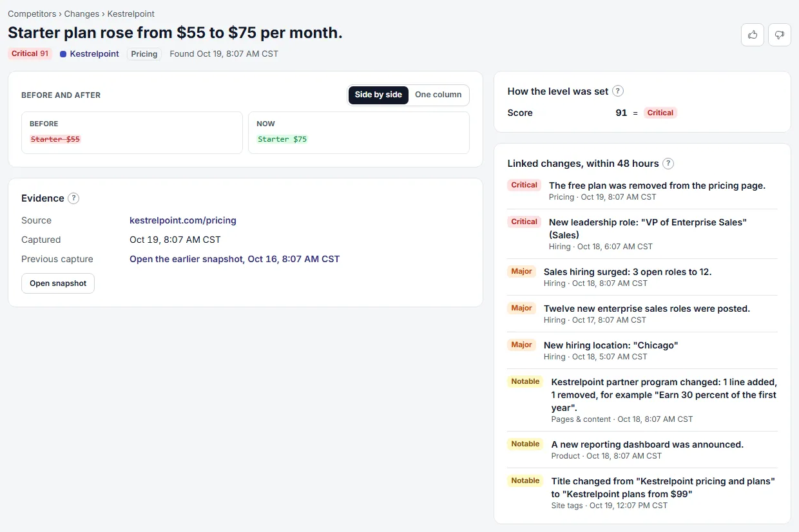The height and width of the screenshot is (532, 799).
Task: Click the "Starter $75" text under Now
Action: pos(282,139)
